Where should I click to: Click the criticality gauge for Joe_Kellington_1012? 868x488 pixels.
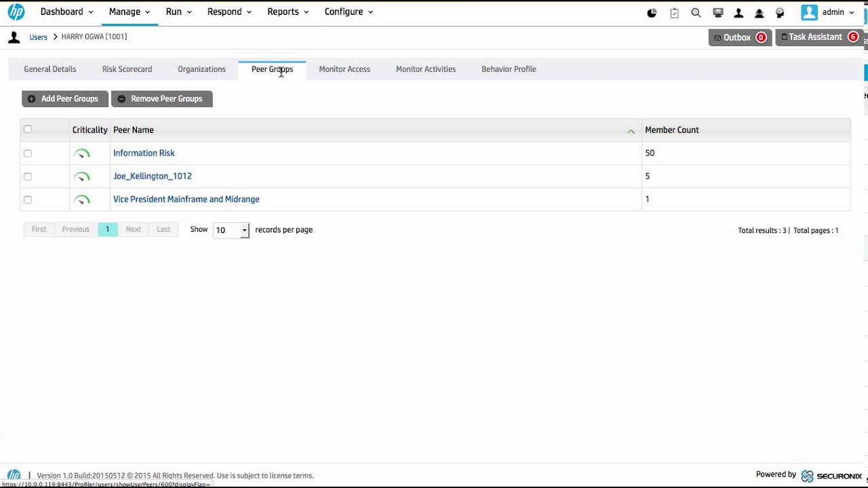tap(81, 177)
